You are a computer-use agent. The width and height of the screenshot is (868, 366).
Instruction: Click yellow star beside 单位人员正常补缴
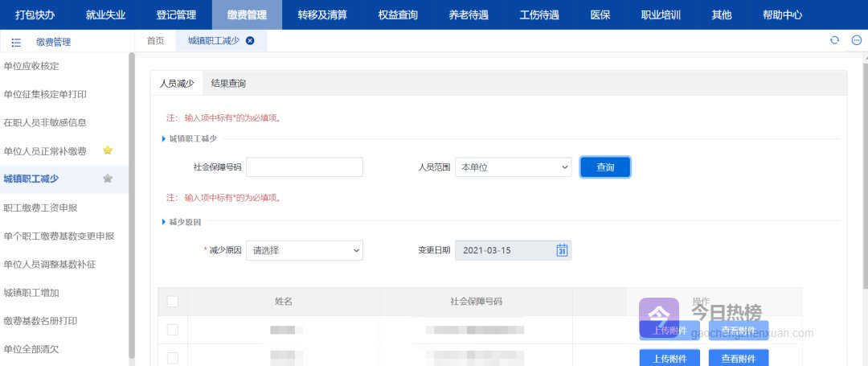click(108, 150)
